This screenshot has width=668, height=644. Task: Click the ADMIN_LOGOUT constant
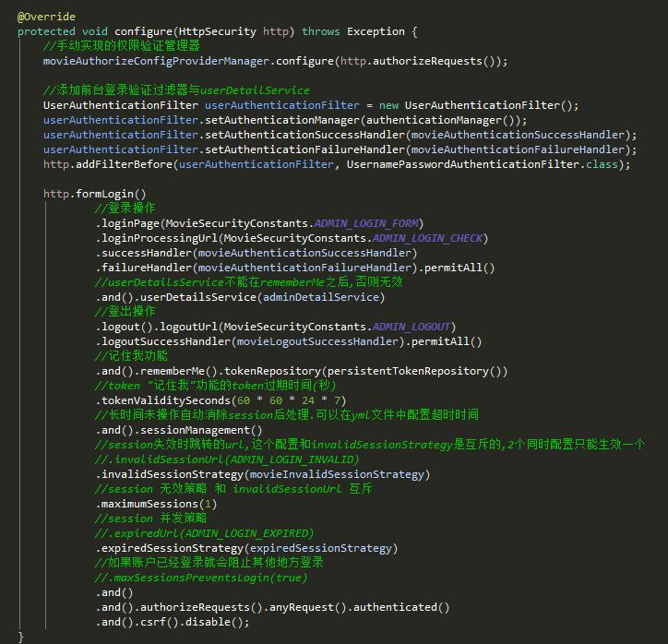pos(412,327)
